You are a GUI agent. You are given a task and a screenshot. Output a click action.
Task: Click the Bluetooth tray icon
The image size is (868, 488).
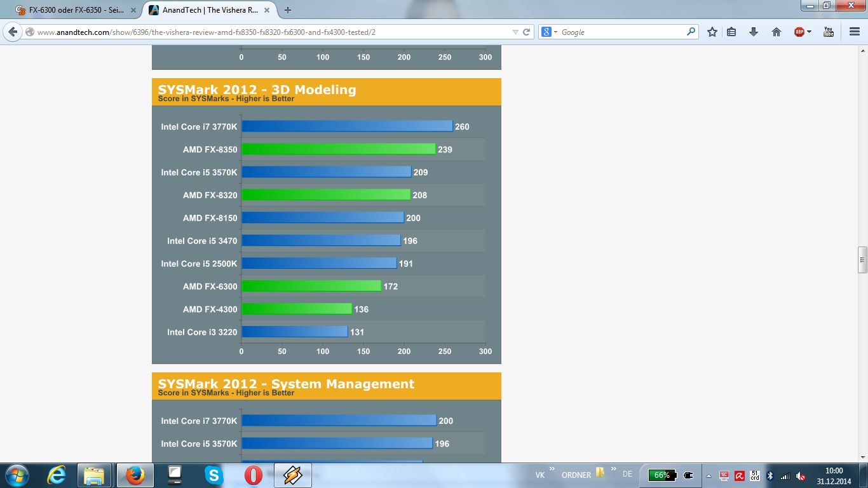click(770, 475)
